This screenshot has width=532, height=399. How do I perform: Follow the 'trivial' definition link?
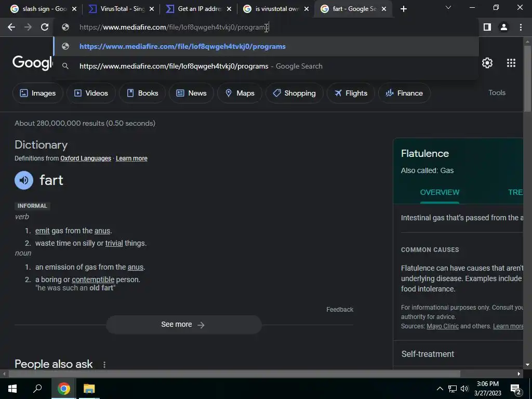[x=114, y=243]
